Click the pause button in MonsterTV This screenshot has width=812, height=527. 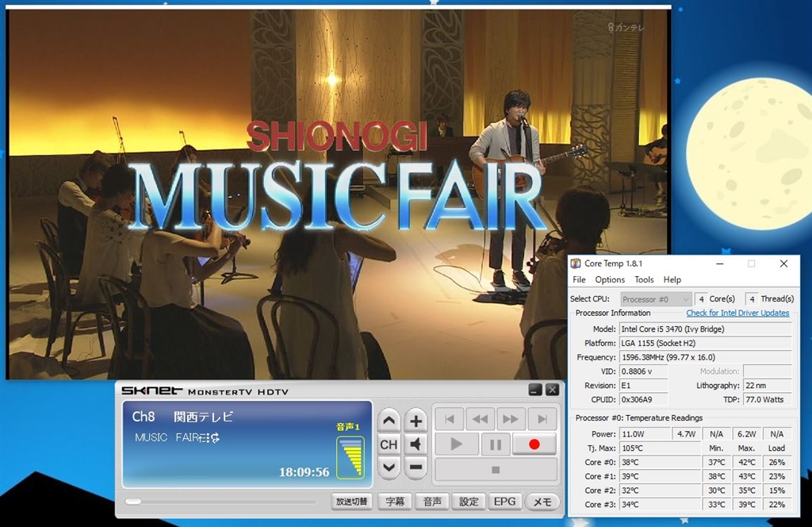point(496,444)
